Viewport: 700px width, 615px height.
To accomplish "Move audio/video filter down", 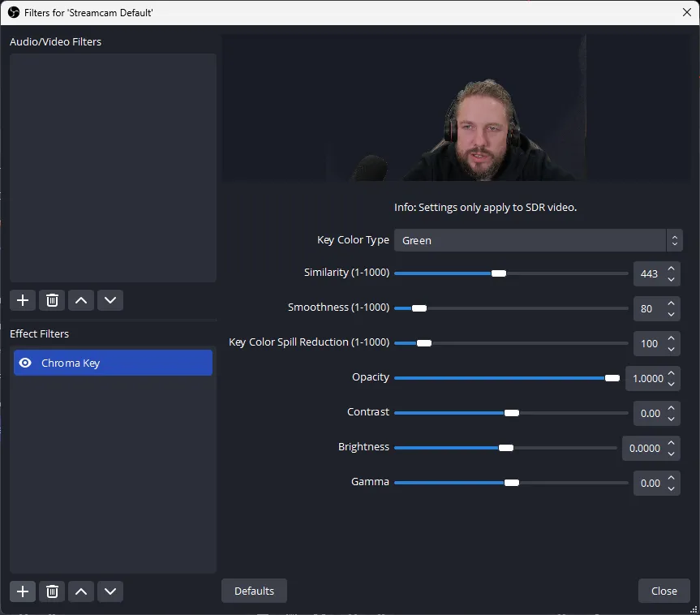I will coord(110,300).
